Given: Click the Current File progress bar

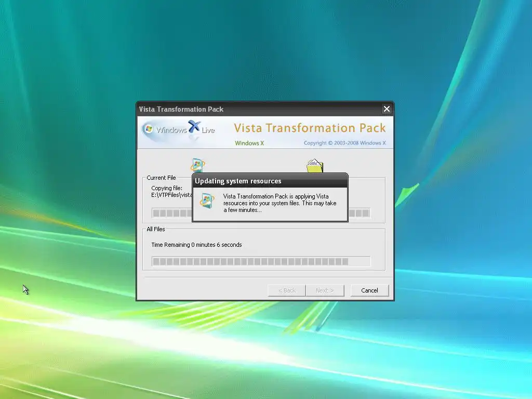Looking at the screenshot, I should [x=261, y=213].
